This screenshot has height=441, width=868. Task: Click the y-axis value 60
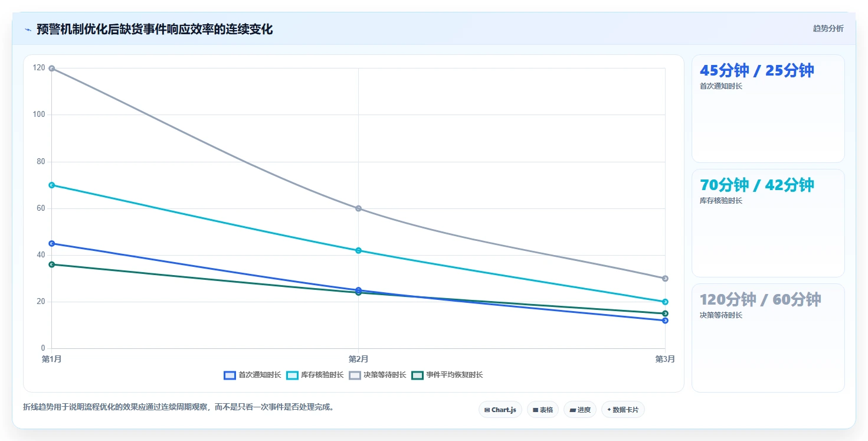[x=41, y=208]
